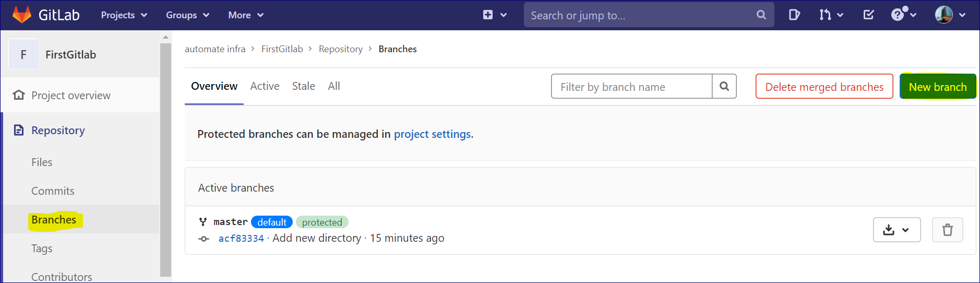
Task: Click the branch fork icon beside master
Action: pos(203,222)
